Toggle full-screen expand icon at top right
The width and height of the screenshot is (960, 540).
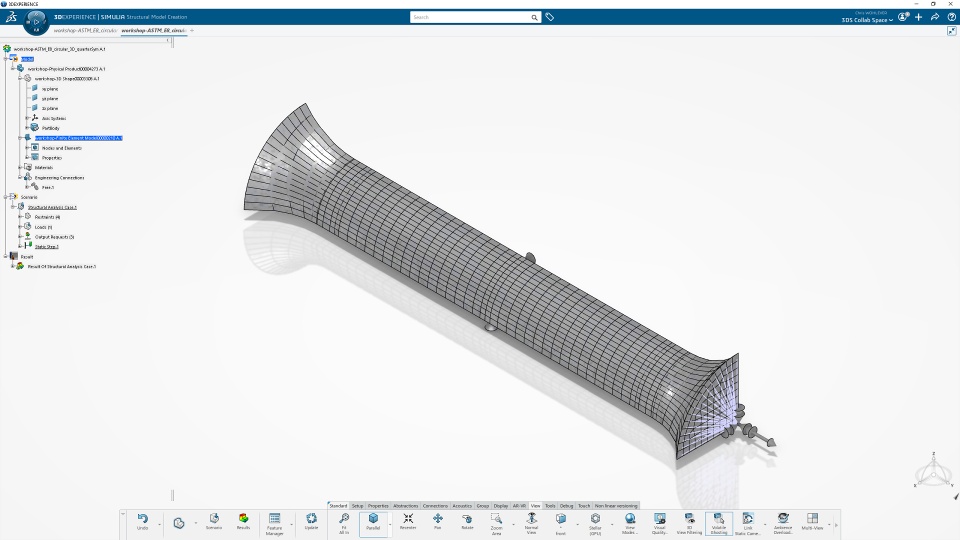951,31
